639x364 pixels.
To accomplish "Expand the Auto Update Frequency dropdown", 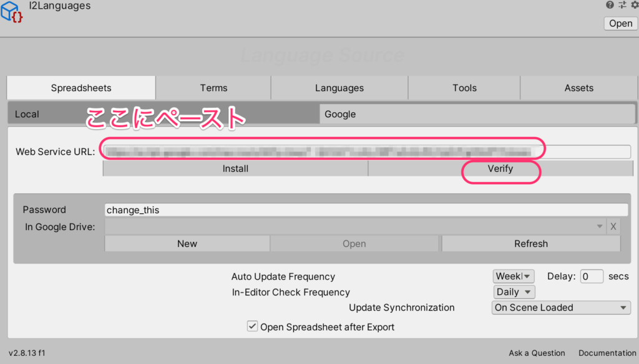I will [514, 276].
